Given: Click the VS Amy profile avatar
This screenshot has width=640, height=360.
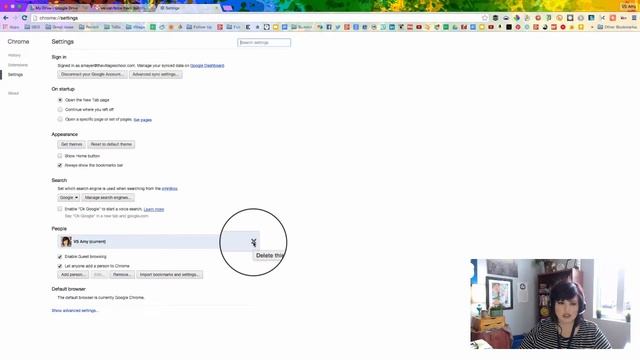Looking at the screenshot, I should pos(66,242).
